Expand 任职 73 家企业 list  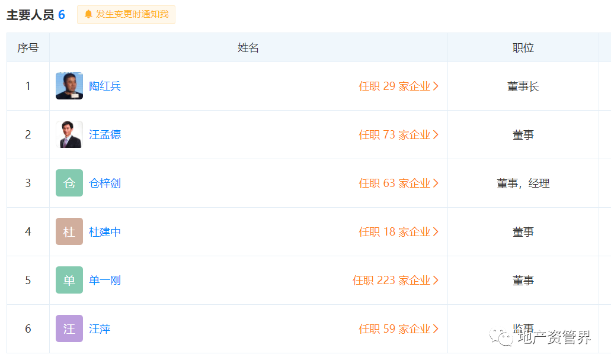pyautogui.click(x=398, y=135)
